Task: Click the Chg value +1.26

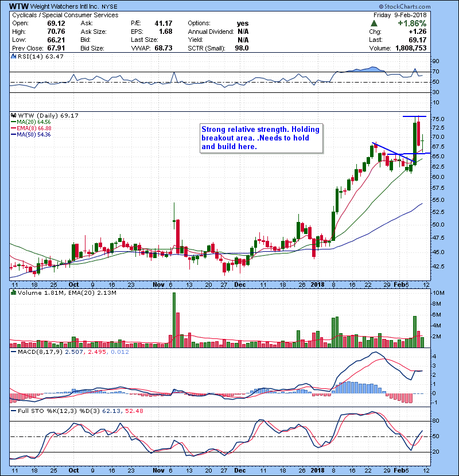Action: pos(418,32)
